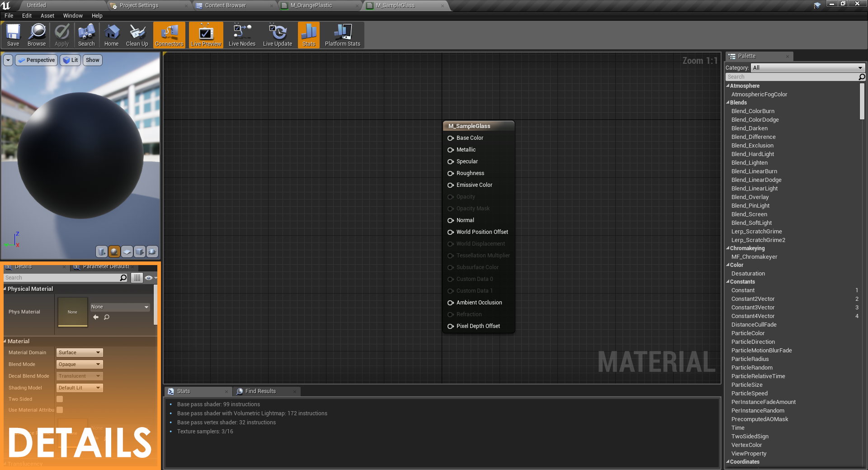Switch to the M_OrangePlastic tab
The image size is (868, 470).
pyautogui.click(x=311, y=5)
